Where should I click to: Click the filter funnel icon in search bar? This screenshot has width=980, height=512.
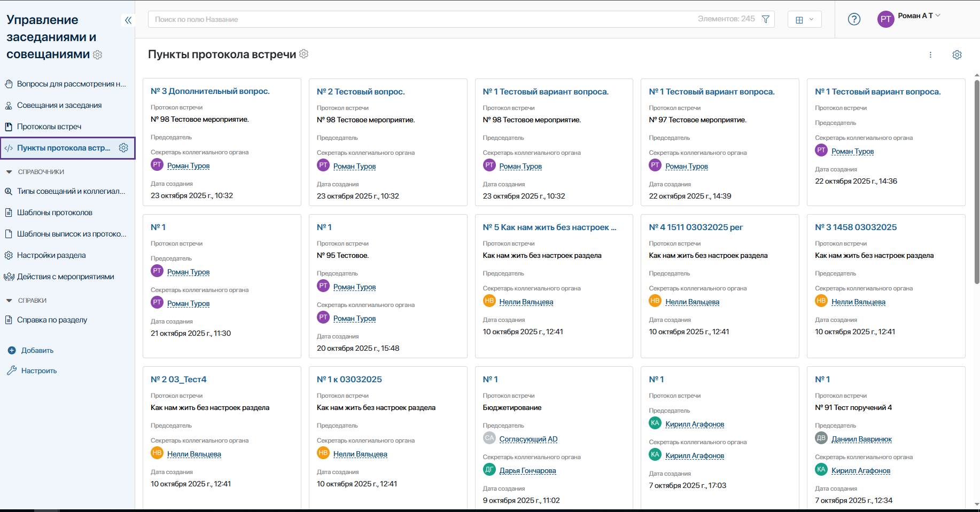pyautogui.click(x=765, y=19)
